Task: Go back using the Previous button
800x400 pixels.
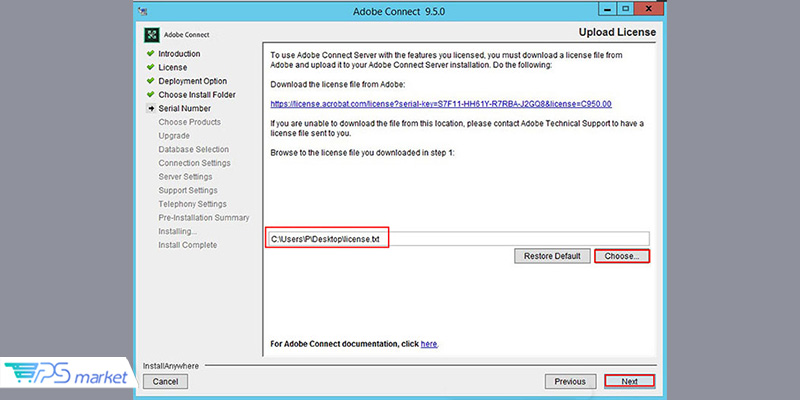Action: pyautogui.click(x=569, y=381)
